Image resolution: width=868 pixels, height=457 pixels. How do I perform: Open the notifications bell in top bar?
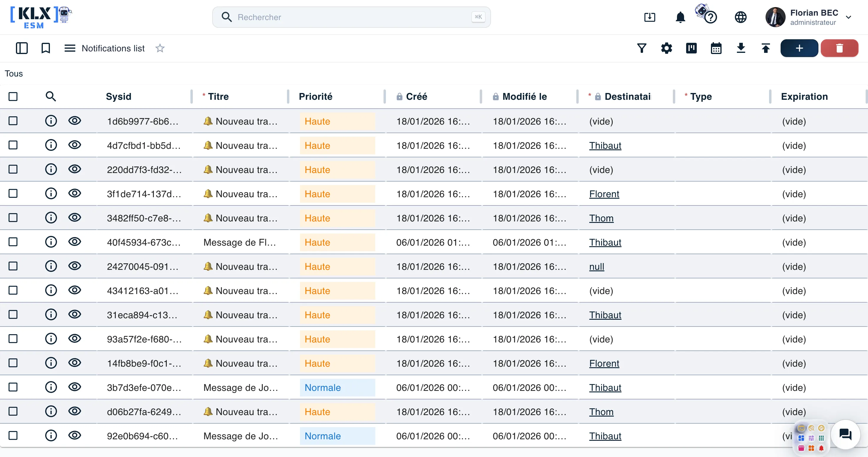(x=680, y=17)
